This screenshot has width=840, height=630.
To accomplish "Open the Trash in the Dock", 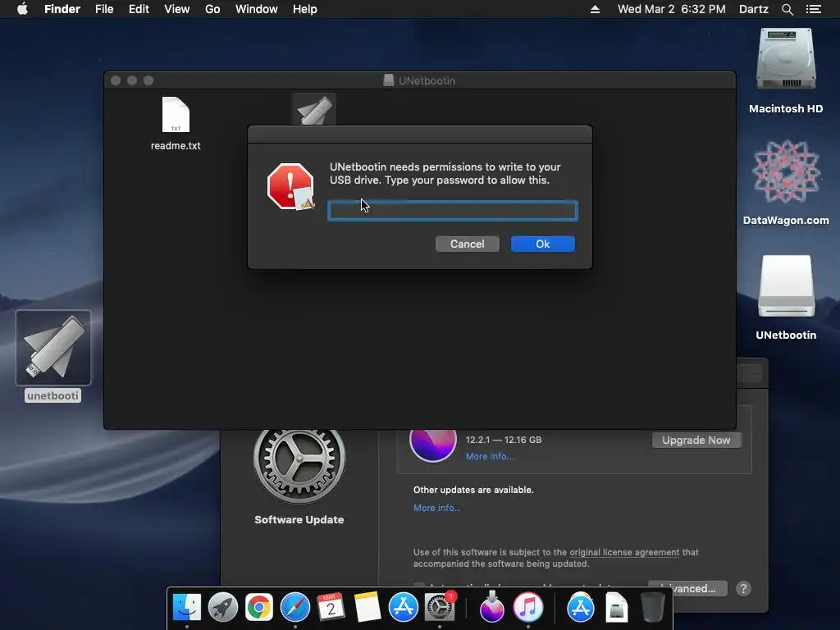I will 652,608.
